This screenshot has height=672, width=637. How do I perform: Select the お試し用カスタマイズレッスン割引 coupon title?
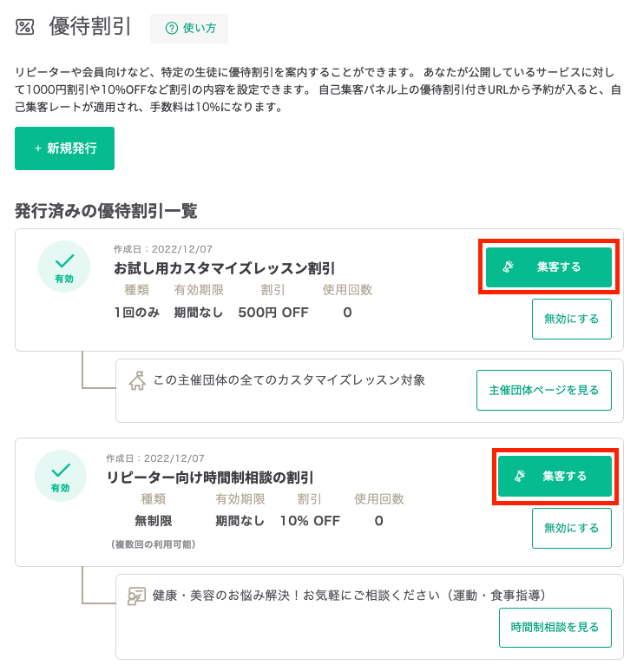(224, 269)
